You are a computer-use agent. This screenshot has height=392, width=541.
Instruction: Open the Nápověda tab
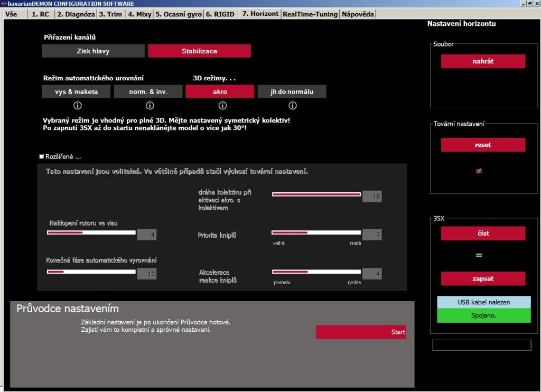358,14
